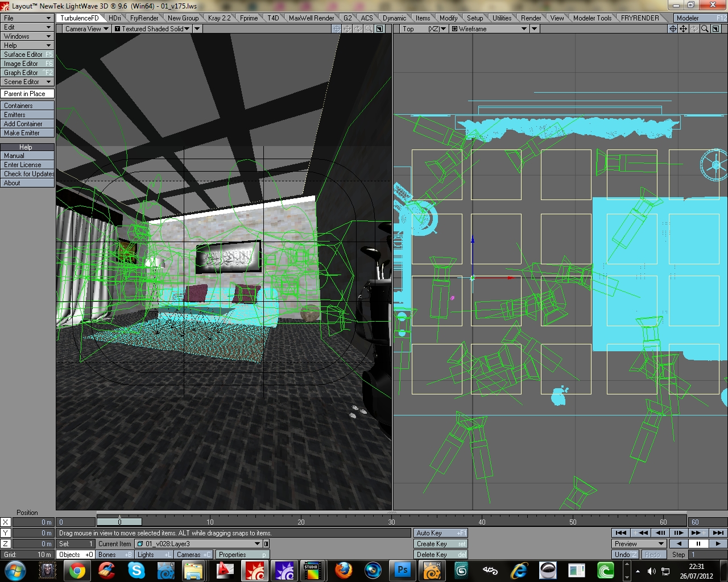
Task: Expand the Preview dropdown menu
Action: [660, 544]
